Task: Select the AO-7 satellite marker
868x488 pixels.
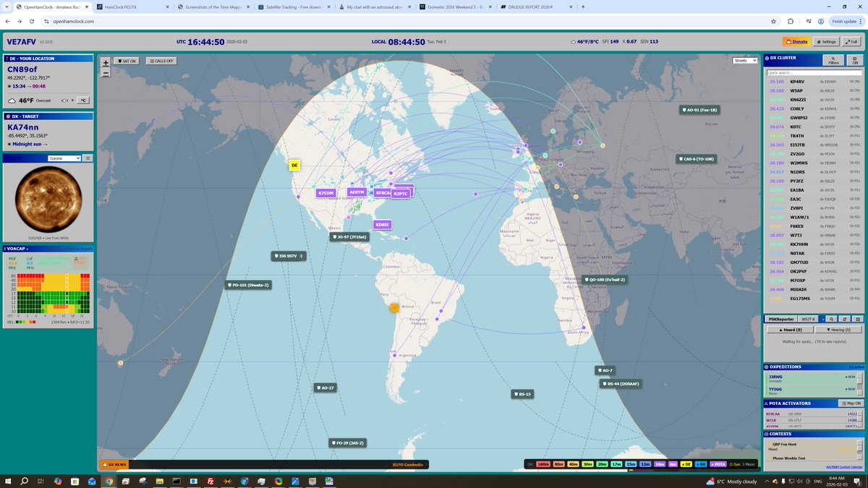Action: click(605, 370)
